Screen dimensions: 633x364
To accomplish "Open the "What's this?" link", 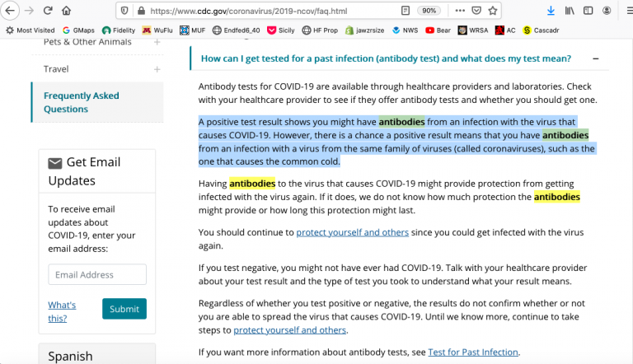I will click(62, 311).
